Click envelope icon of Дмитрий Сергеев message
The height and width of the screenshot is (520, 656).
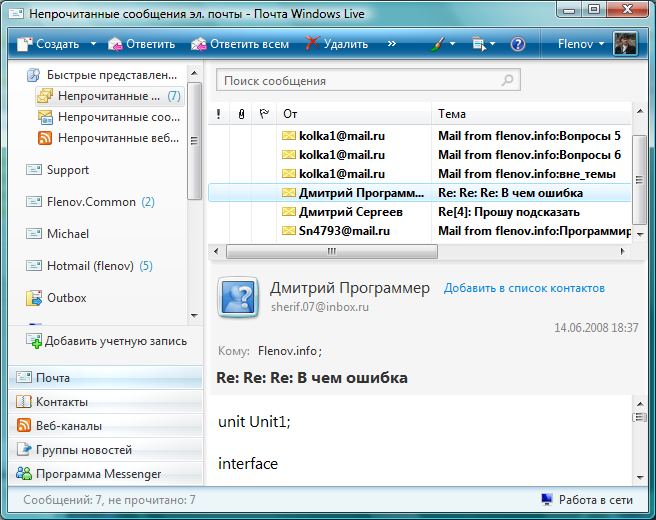289,212
